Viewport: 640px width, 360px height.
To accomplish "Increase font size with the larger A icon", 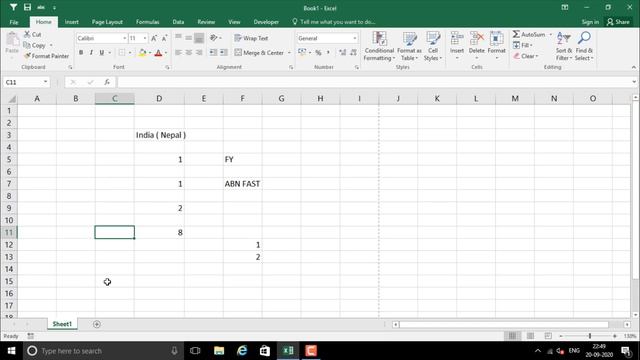I will [154, 38].
